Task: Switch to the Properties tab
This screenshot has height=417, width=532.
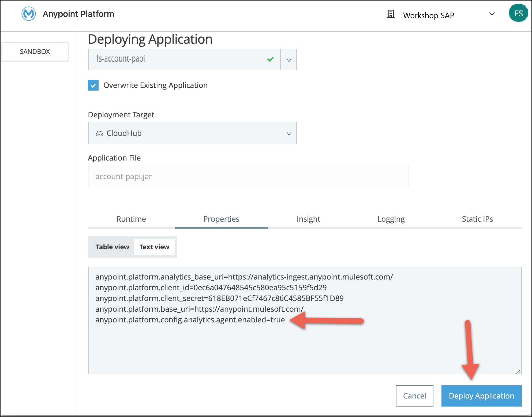Action: (221, 219)
